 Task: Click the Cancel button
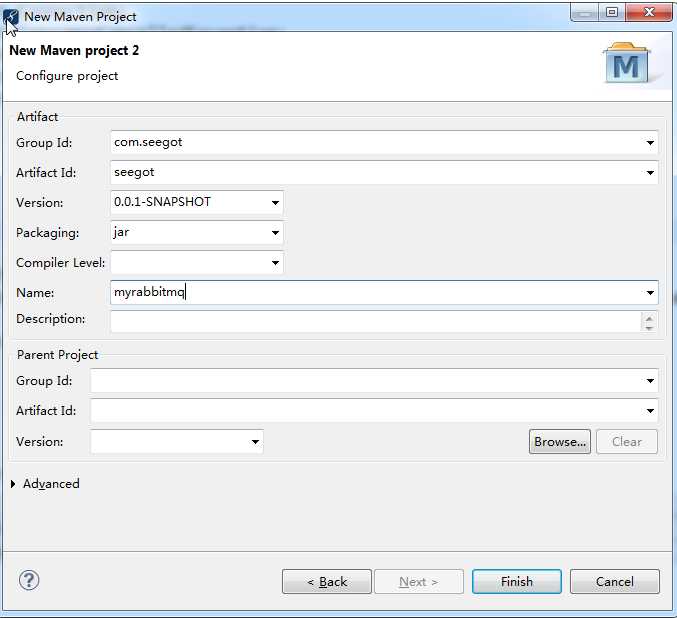coord(615,582)
